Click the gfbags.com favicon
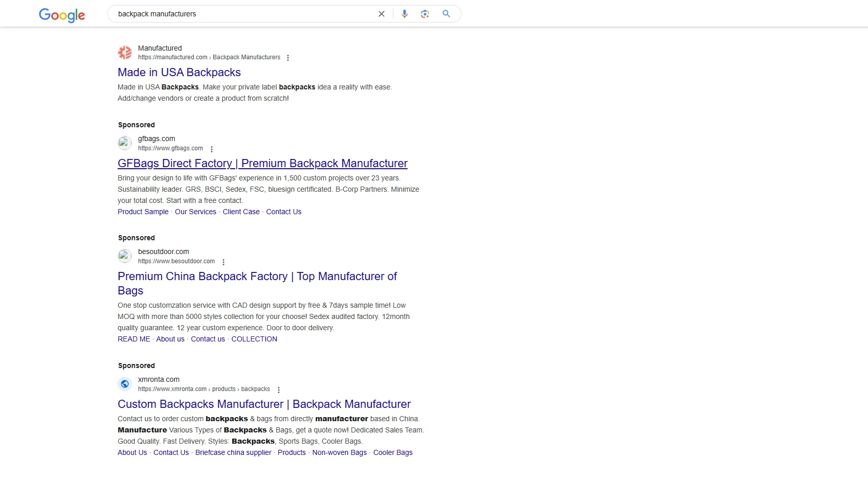Viewport: 868px width, 481px height. click(x=125, y=143)
